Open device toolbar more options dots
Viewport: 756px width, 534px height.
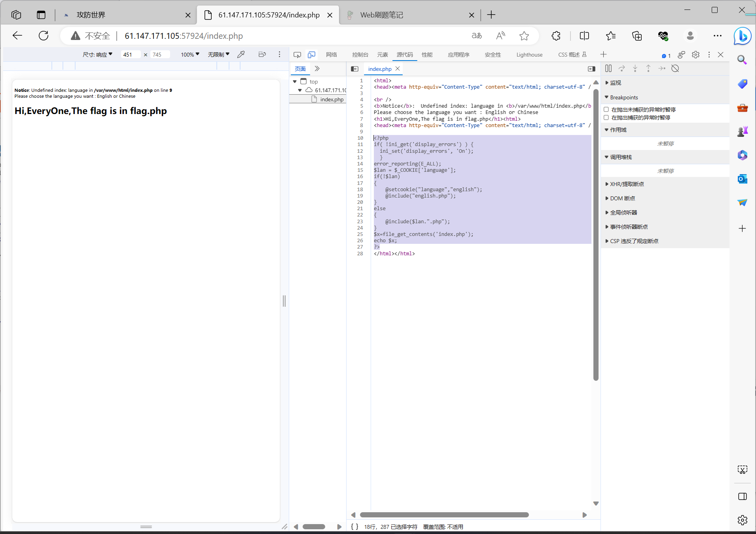click(279, 55)
